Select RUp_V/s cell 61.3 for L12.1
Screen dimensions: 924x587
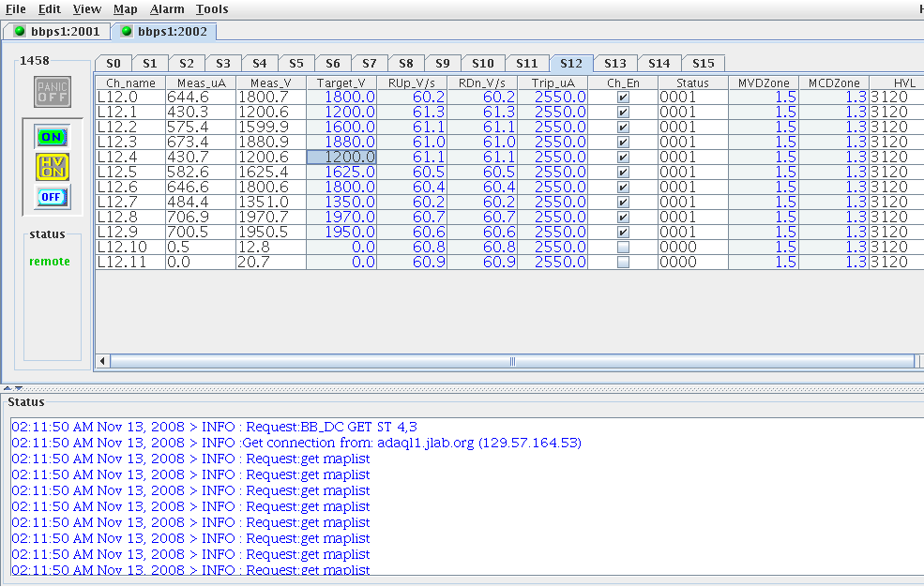pos(412,112)
